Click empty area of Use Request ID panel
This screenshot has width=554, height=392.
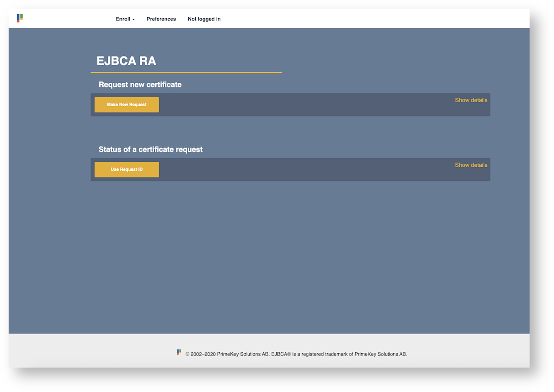[305, 170]
